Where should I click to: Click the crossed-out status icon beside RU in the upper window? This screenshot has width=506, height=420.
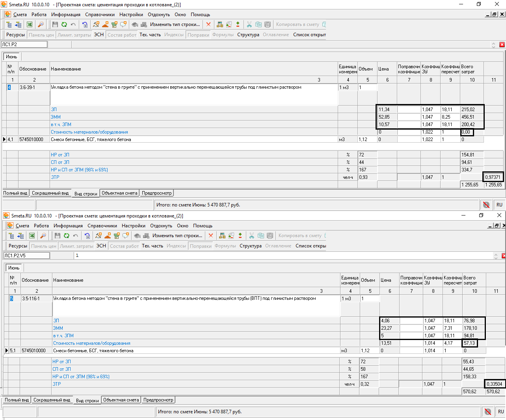[x=486, y=205]
